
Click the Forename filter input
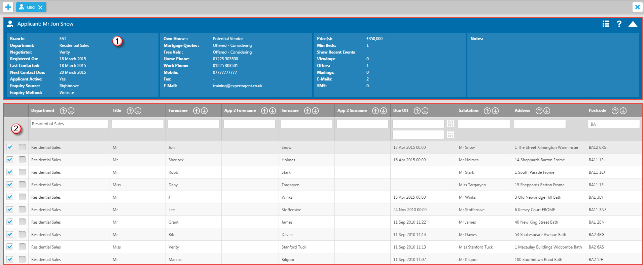coord(193,124)
